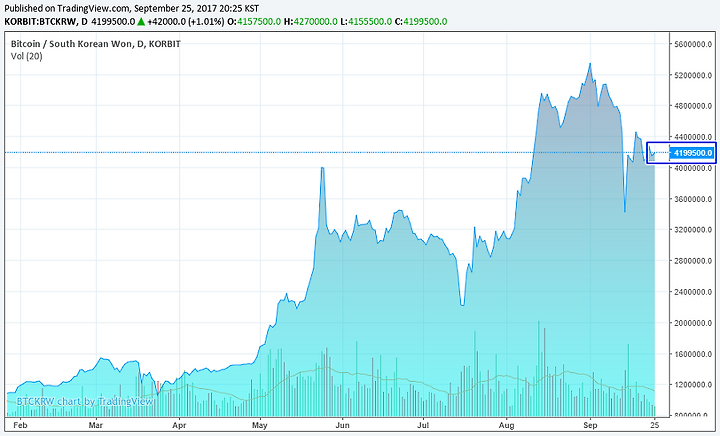Click the Apr label on time axis
The width and height of the screenshot is (720, 436).
(x=179, y=425)
